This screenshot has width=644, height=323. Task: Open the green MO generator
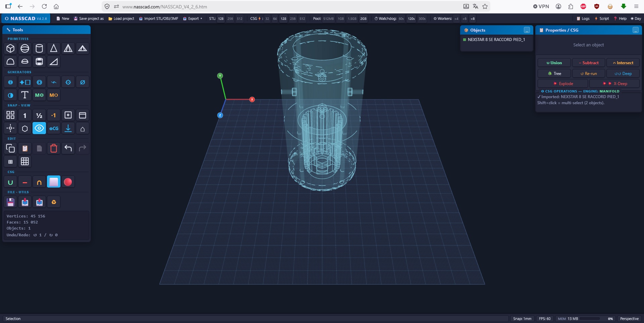coord(39,95)
